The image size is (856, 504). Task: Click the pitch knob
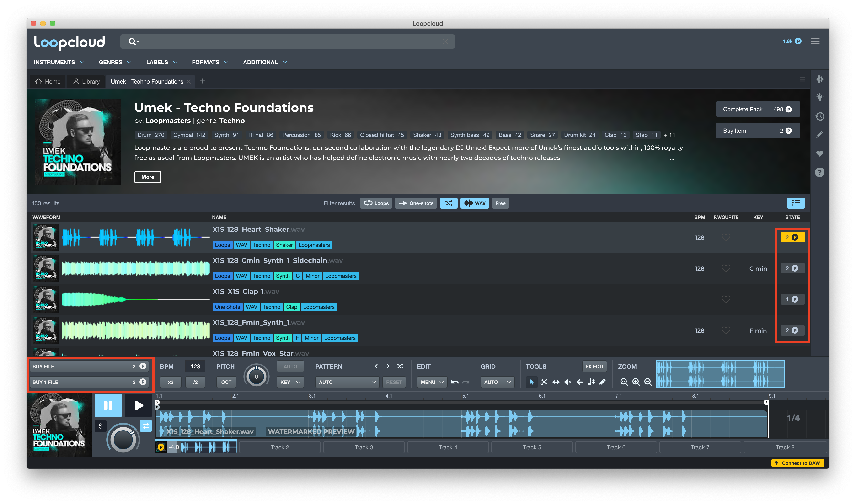[256, 376]
